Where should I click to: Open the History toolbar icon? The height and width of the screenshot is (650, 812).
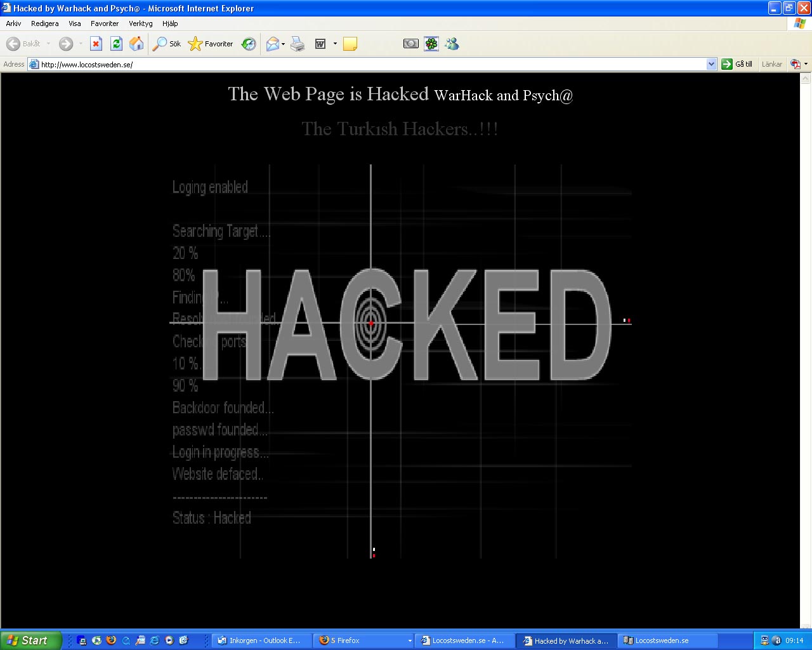tap(249, 44)
